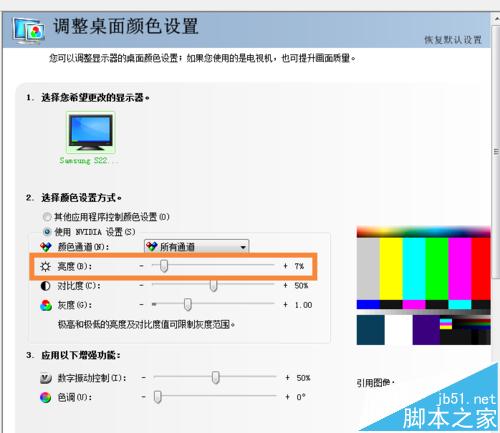Viewport: 500px width, 433px height.
Task: Click the desktop color settings header icon
Action: [x=29, y=31]
